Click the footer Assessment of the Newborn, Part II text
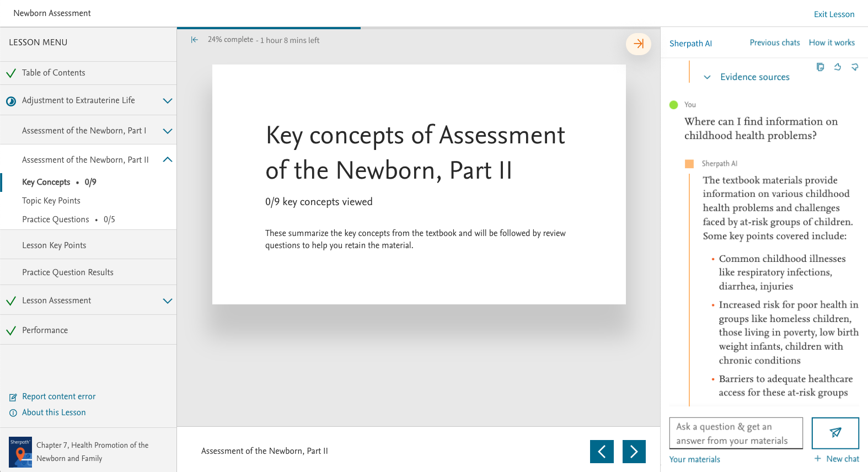Image resolution: width=868 pixels, height=472 pixels. tap(265, 451)
